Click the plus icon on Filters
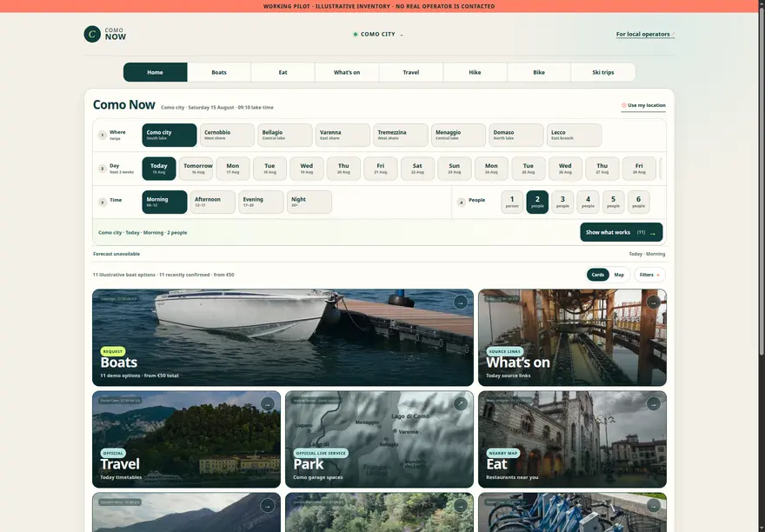 (658, 276)
